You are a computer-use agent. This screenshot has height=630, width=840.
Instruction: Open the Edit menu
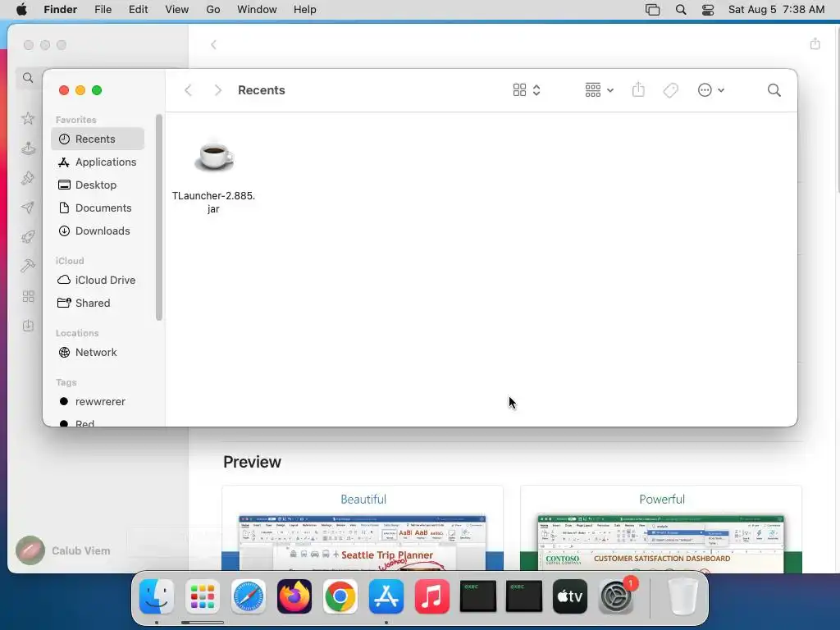pyautogui.click(x=138, y=10)
